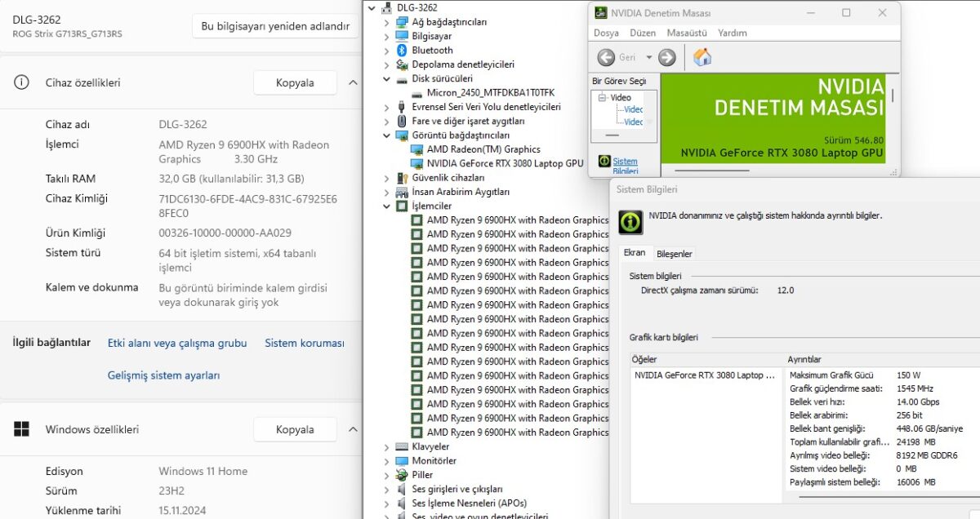Screen dimensions: 980x519
Task: Click the Piller battery icon
Action: pos(402,474)
